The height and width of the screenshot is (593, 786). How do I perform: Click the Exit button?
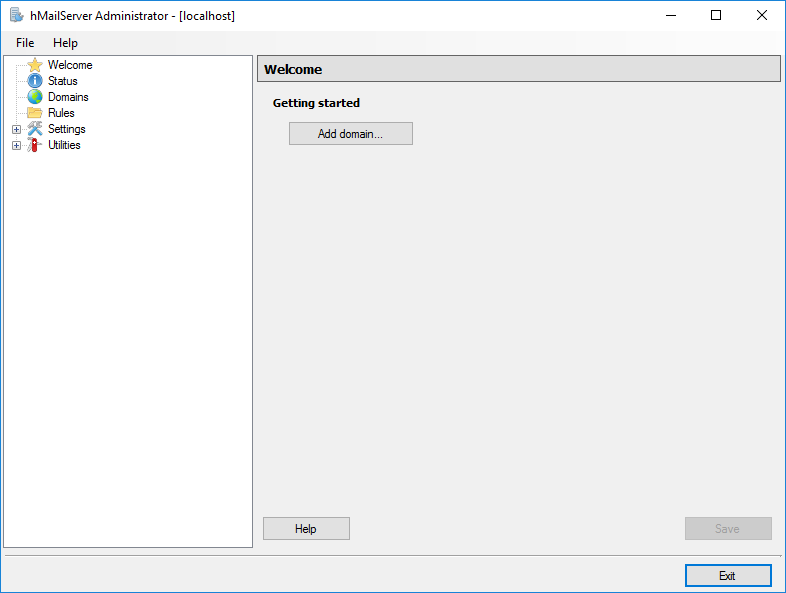(x=728, y=575)
